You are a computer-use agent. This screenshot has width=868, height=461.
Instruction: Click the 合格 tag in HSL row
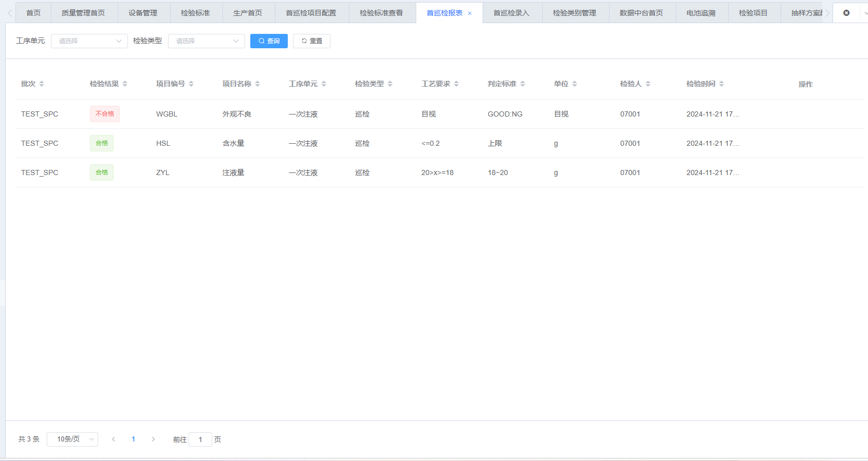pyautogui.click(x=102, y=143)
